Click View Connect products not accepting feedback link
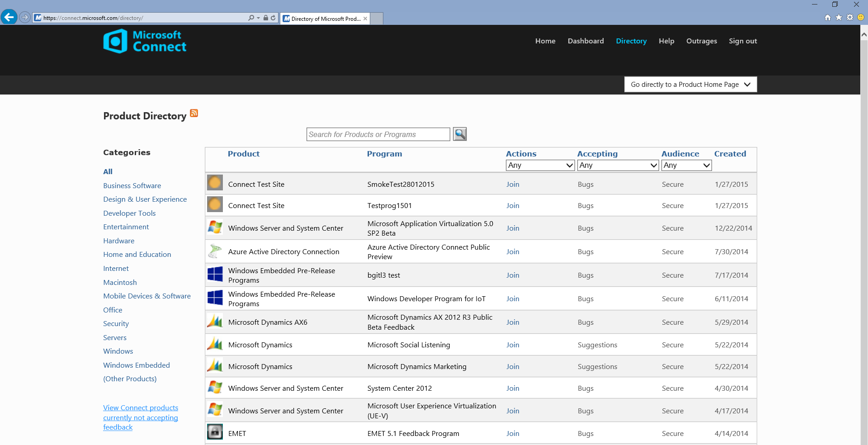 click(x=141, y=417)
